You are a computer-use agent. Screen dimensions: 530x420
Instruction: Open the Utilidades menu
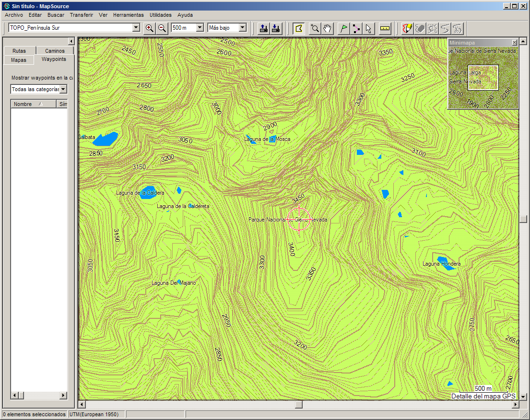(x=161, y=15)
